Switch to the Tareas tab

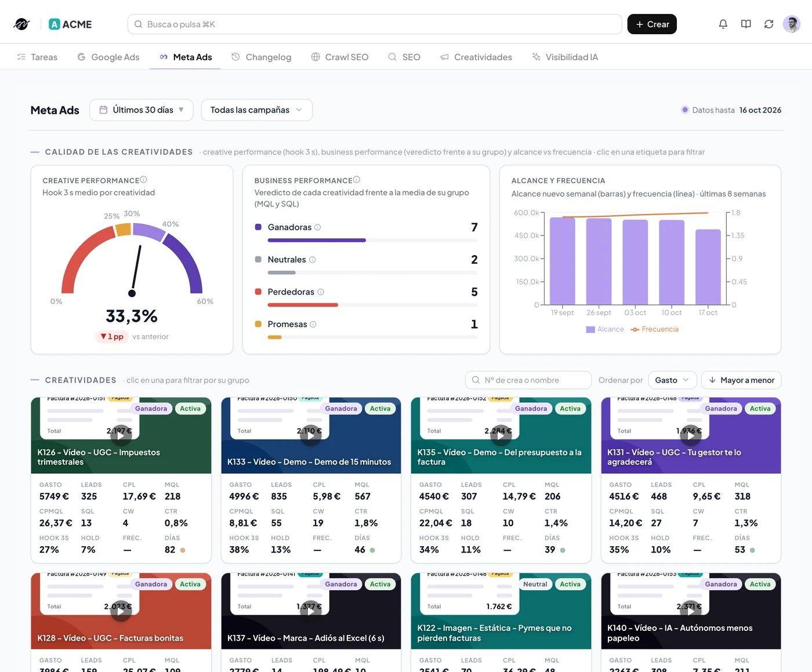click(37, 57)
